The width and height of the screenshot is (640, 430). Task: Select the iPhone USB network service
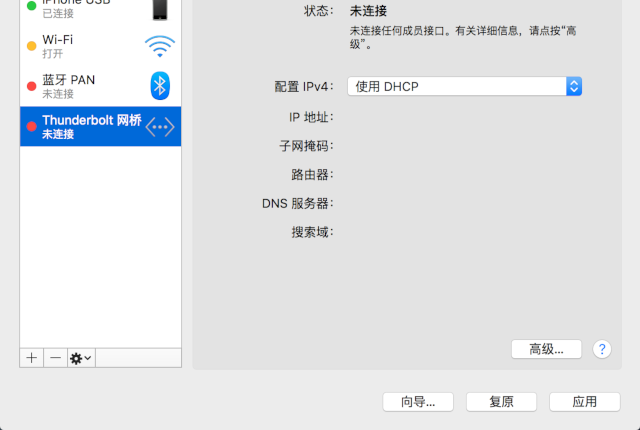click(100, 10)
